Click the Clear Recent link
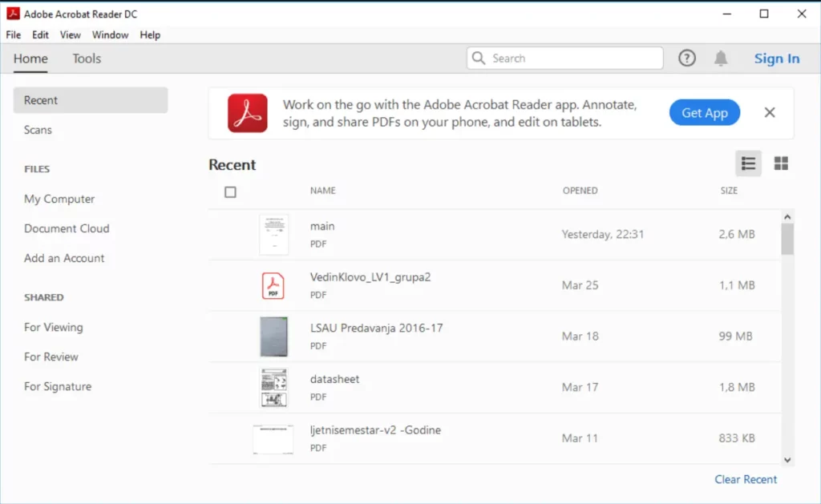The image size is (821, 504). [x=746, y=478]
